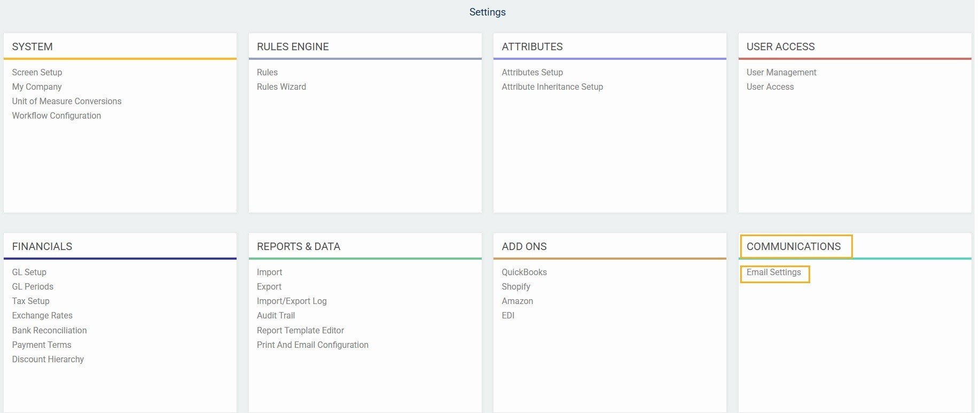This screenshot has height=413, width=980.
Task: Click Import/Export Log
Action: click(x=292, y=301)
